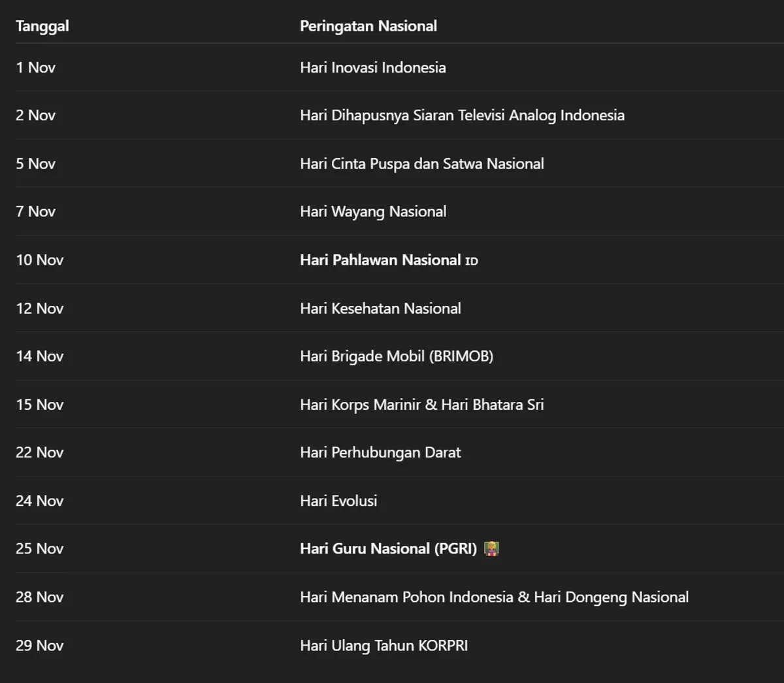
Task: Click the Tanggal column header
Action: [x=42, y=26]
